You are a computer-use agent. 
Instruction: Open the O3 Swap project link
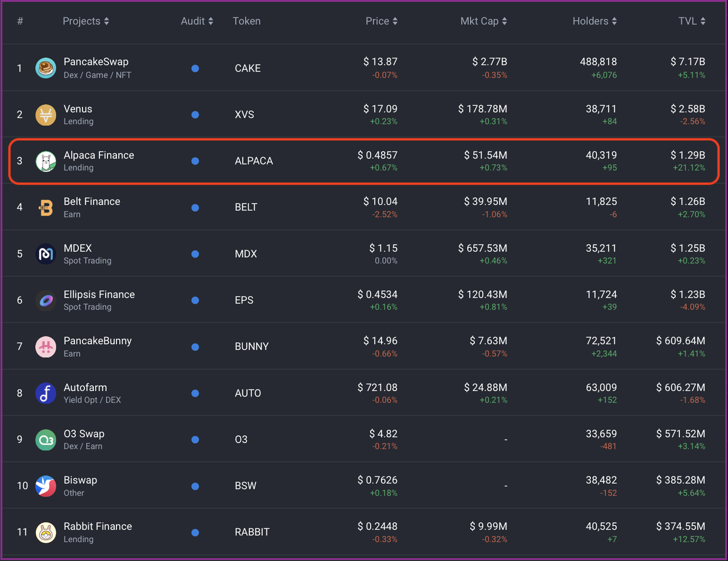pos(84,434)
